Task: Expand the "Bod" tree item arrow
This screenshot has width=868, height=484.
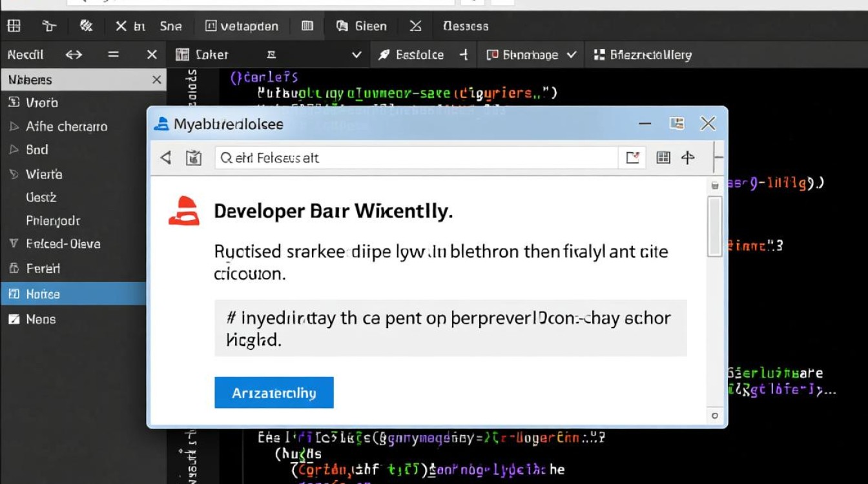Action: [14, 150]
